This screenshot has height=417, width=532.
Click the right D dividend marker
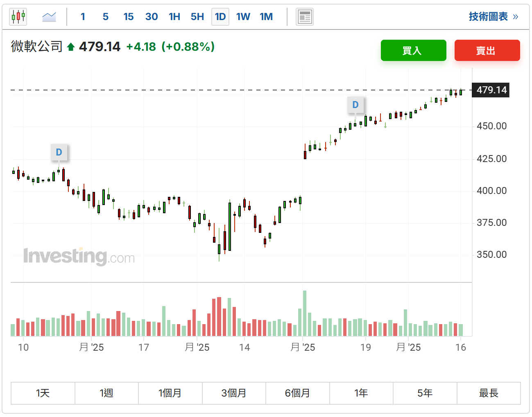click(x=355, y=105)
